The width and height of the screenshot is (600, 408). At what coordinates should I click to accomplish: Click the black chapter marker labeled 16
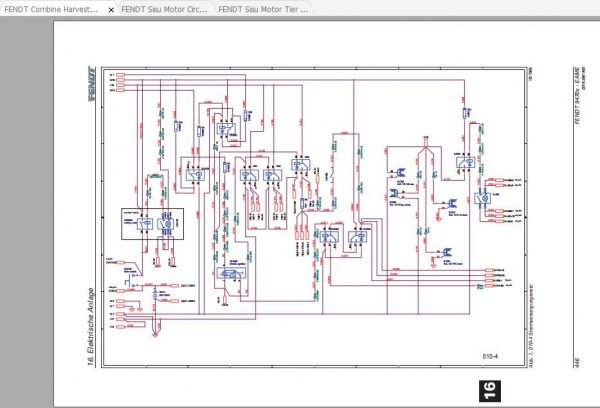pos(489,391)
